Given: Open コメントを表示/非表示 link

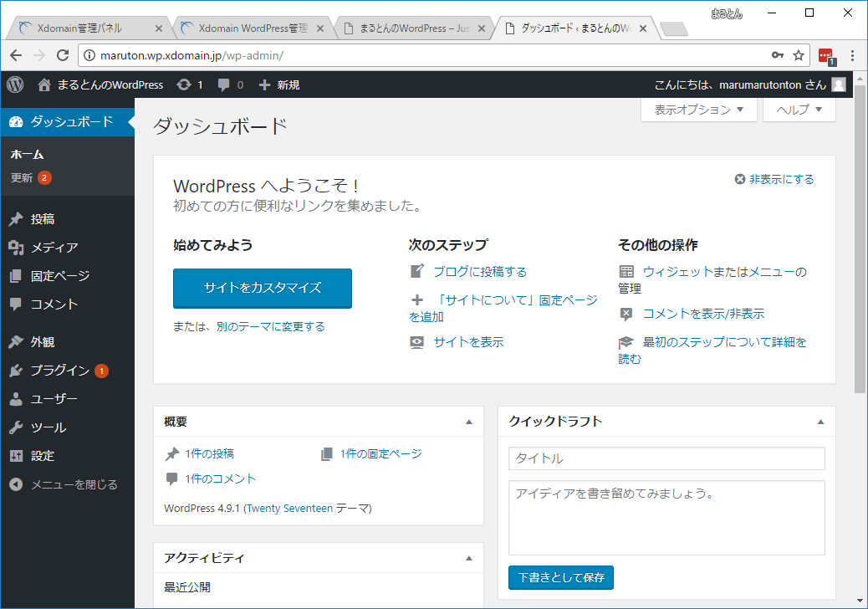Looking at the screenshot, I should pyautogui.click(x=703, y=314).
